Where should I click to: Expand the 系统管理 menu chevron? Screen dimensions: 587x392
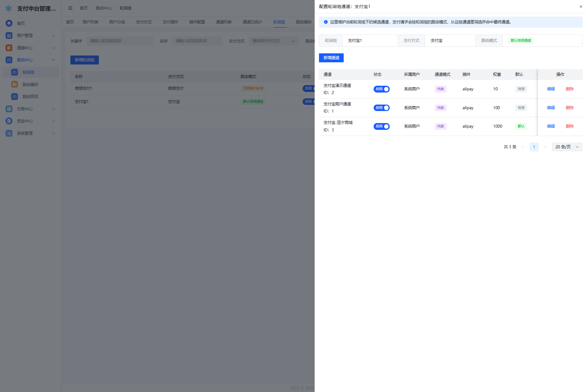click(53, 133)
